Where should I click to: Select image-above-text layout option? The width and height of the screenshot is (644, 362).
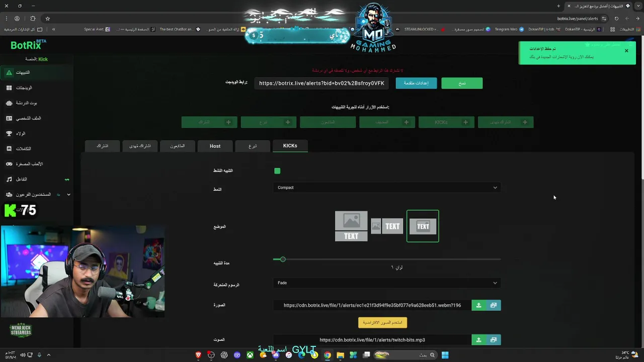pos(351,226)
